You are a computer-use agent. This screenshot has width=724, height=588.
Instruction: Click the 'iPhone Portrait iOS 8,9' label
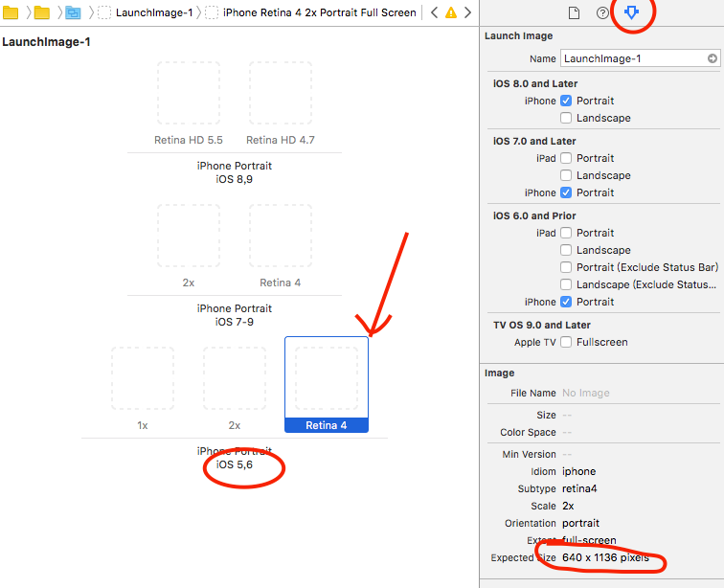coord(234,172)
